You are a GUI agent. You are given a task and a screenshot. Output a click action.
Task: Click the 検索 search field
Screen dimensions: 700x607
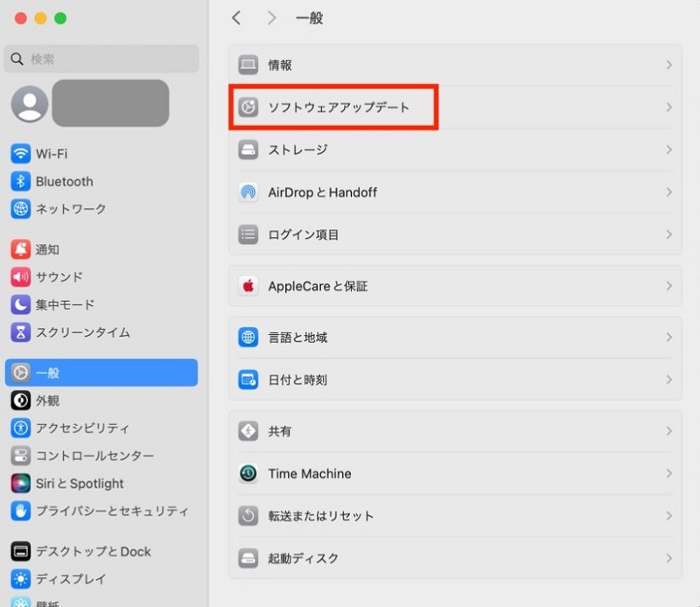pyautogui.click(x=101, y=59)
